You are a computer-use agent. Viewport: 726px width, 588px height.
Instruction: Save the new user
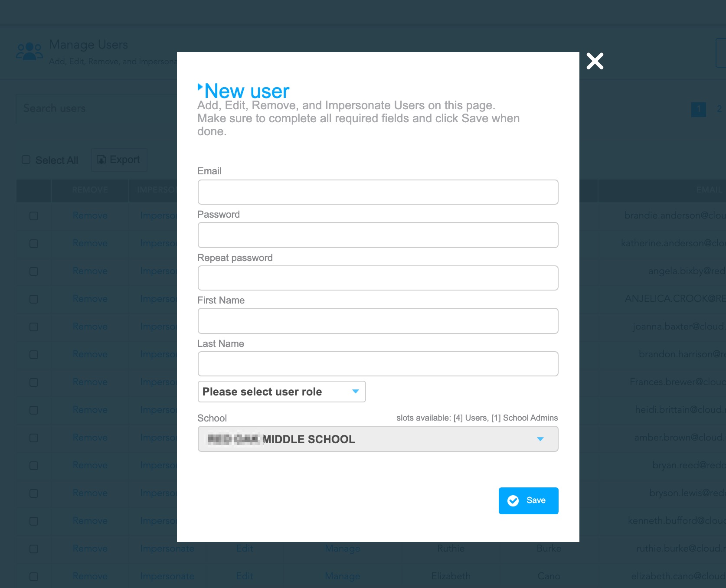(528, 501)
